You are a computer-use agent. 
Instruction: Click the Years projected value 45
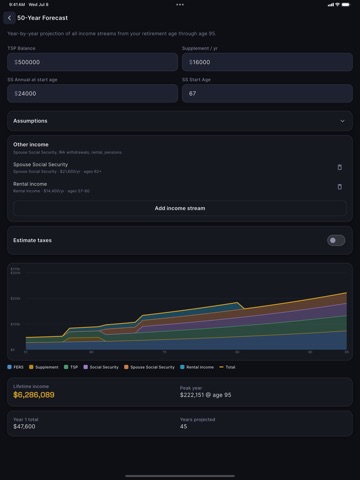(183, 427)
